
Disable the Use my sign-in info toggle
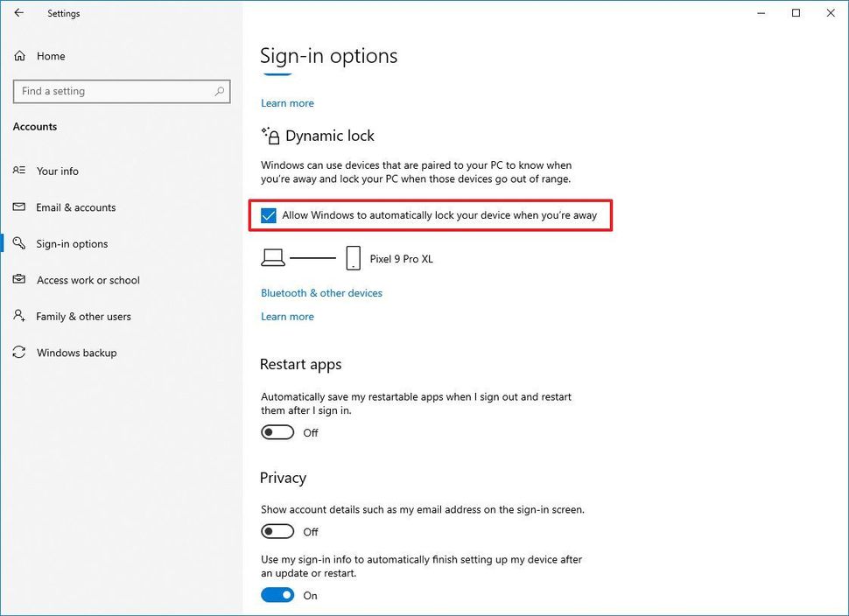[277, 595]
